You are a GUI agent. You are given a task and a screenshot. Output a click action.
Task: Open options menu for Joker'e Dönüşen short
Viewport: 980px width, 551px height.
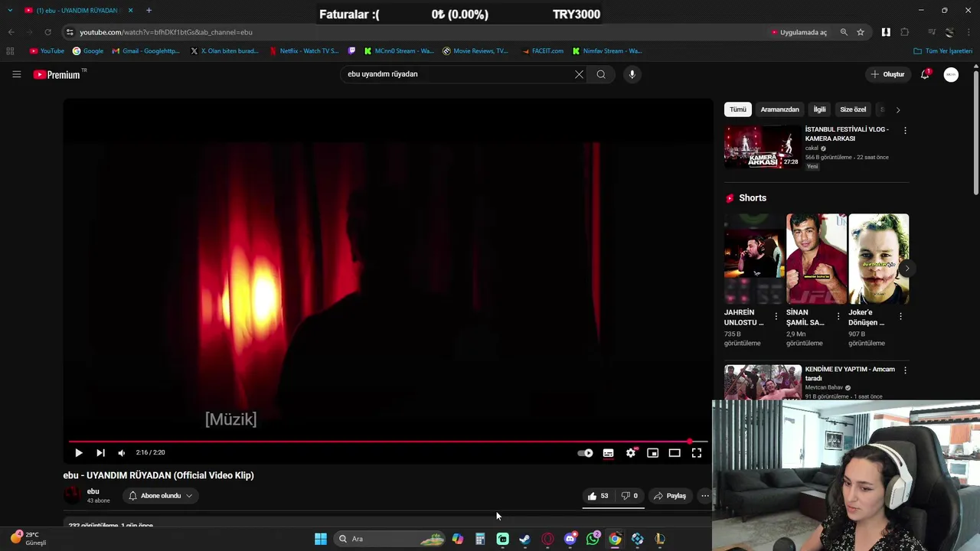click(900, 317)
